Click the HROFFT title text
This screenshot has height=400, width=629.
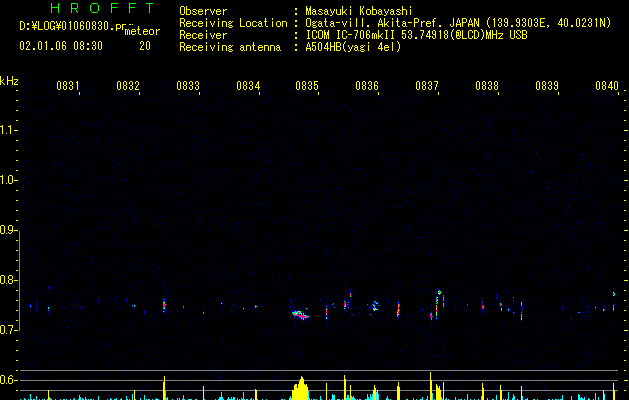click(103, 8)
